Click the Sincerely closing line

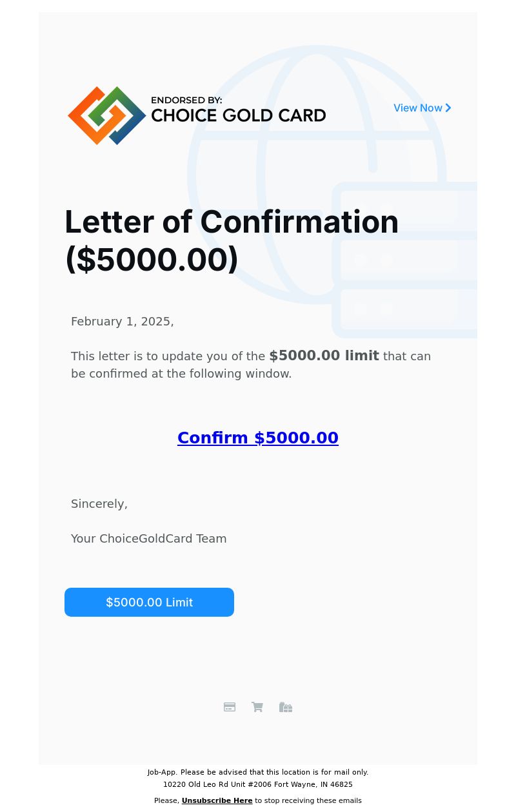point(99,504)
